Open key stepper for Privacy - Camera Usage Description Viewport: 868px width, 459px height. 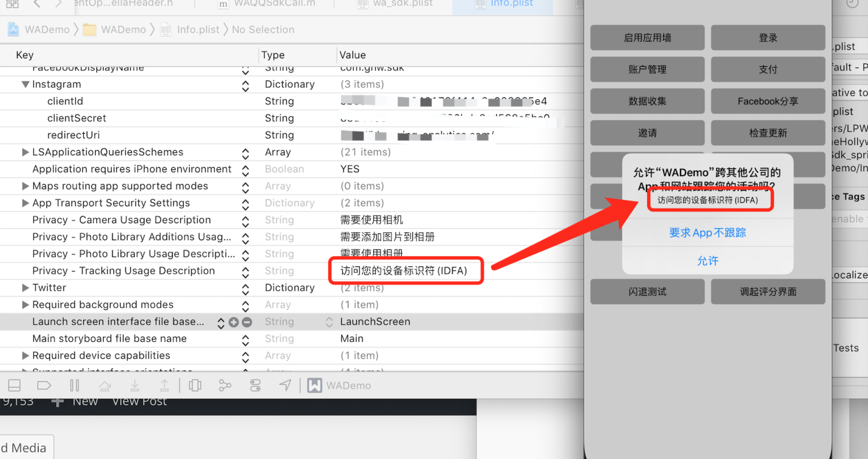[x=246, y=221]
